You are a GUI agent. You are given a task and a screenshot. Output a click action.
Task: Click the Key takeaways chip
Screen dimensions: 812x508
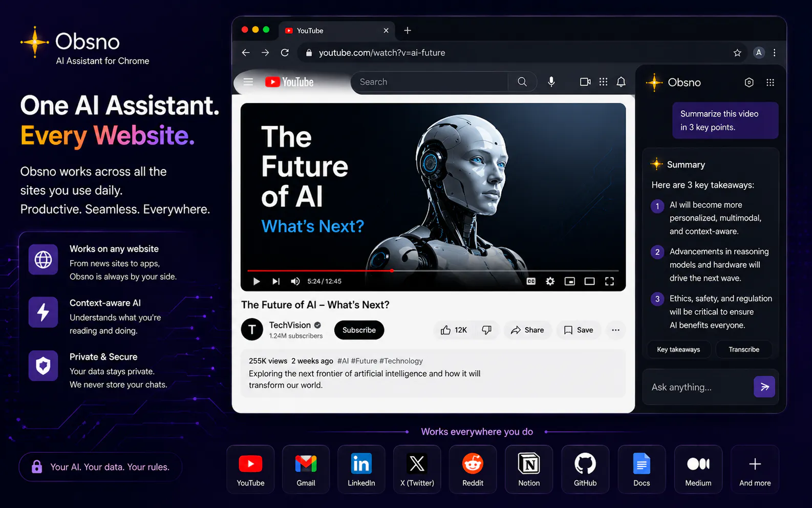(678, 349)
